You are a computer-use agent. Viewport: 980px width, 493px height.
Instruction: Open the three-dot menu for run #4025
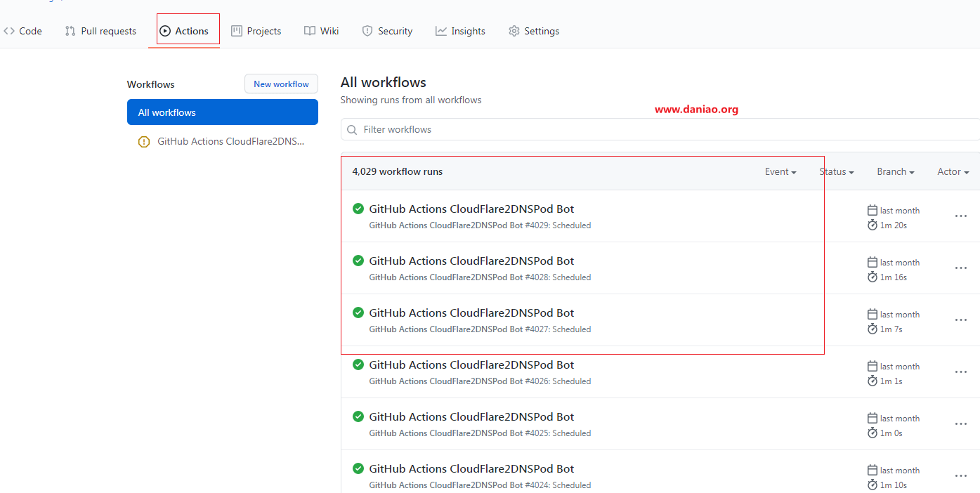[961, 424]
